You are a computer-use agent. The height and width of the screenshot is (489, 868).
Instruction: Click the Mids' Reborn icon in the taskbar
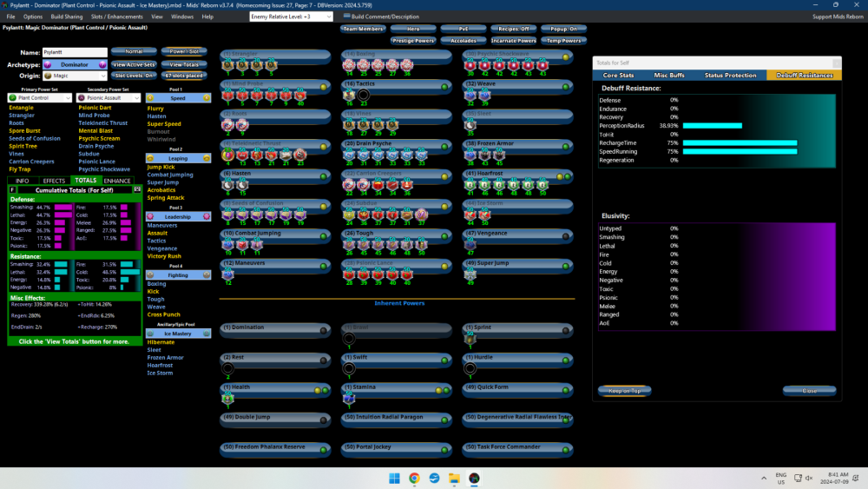[474, 479]
